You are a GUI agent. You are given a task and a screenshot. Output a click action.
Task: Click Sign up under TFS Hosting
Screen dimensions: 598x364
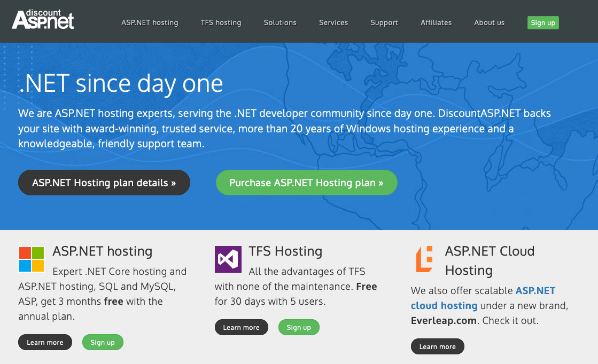[x=299, y=327]
